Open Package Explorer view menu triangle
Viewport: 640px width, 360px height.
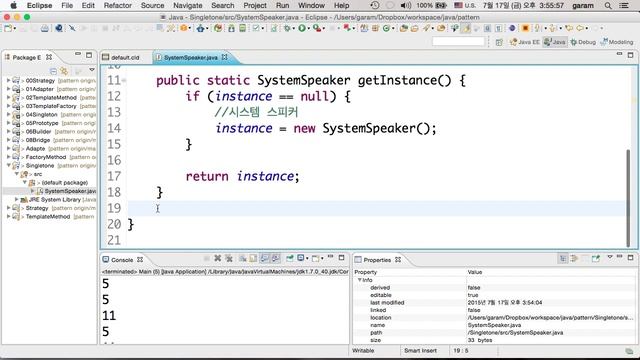pyautogui.click(x=92, y=70)
